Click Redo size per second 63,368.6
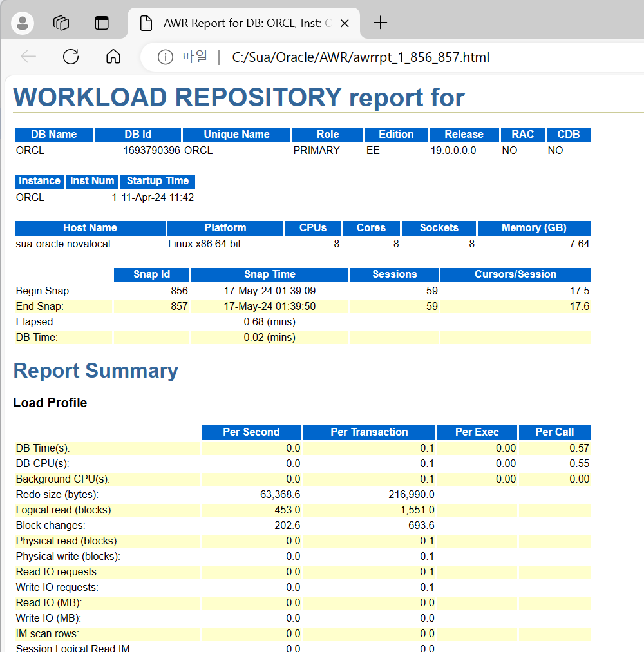The height and width of the screenshot is (652, 644). [x=279, y=494]
